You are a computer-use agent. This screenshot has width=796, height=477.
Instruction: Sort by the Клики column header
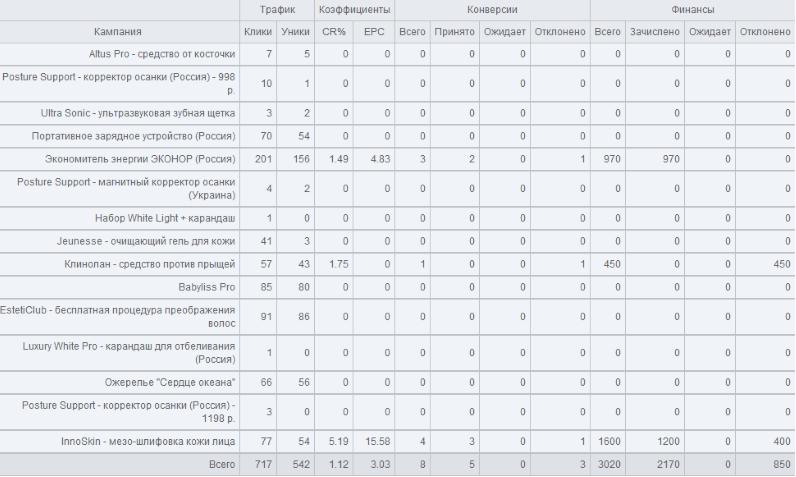tap(257, 31)
